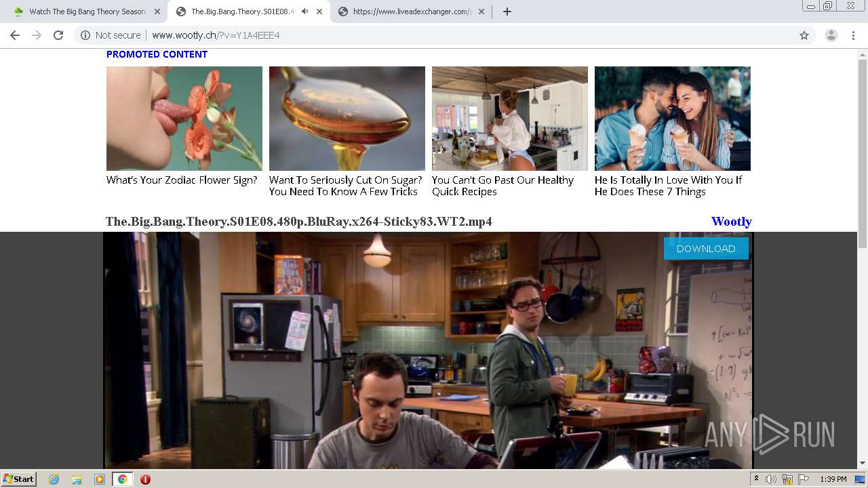Switch to the liveadexchanger.com tab

tap(411, 12)
